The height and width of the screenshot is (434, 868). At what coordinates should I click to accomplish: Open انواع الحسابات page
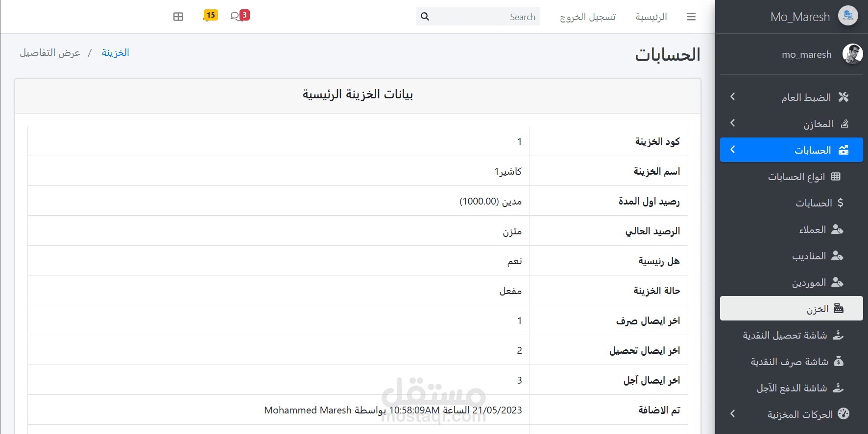(792, 176)
